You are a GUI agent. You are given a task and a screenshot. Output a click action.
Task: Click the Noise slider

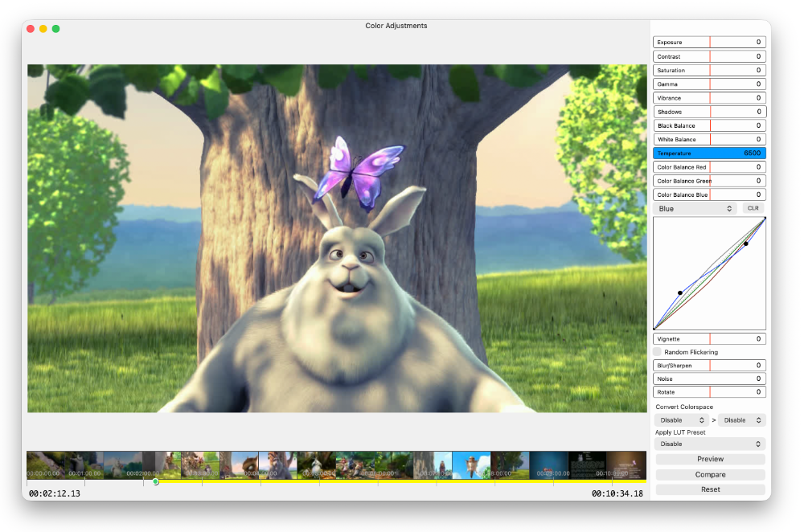pos(709,379)
